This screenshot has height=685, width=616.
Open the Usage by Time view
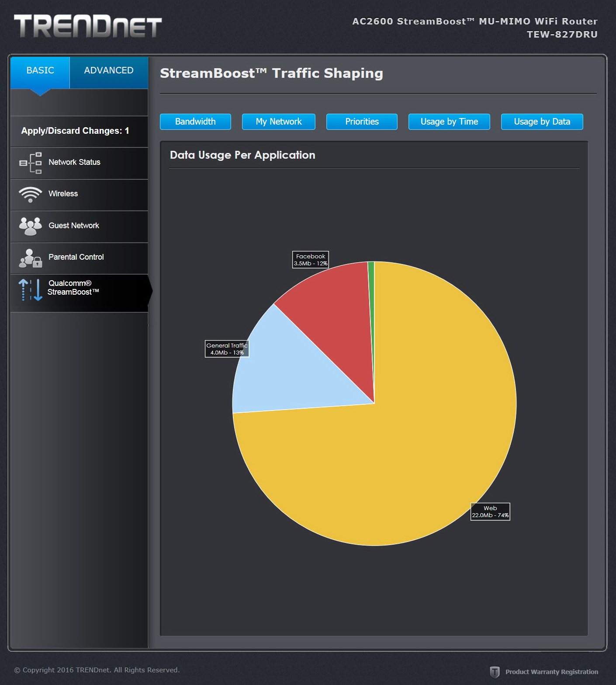click(449, 122)
